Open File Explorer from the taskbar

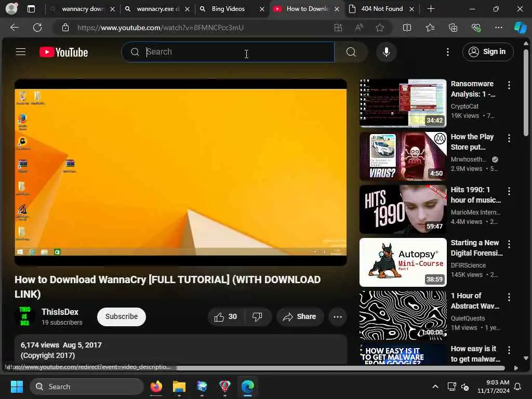(179, 387)
